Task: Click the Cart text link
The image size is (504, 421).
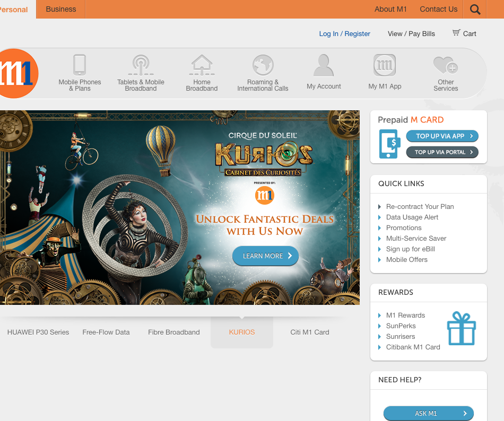Action: point(470,34)
